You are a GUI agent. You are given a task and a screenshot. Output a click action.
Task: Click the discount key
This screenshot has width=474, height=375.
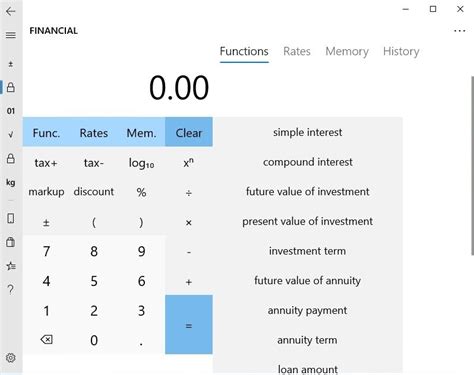[94, 192]
